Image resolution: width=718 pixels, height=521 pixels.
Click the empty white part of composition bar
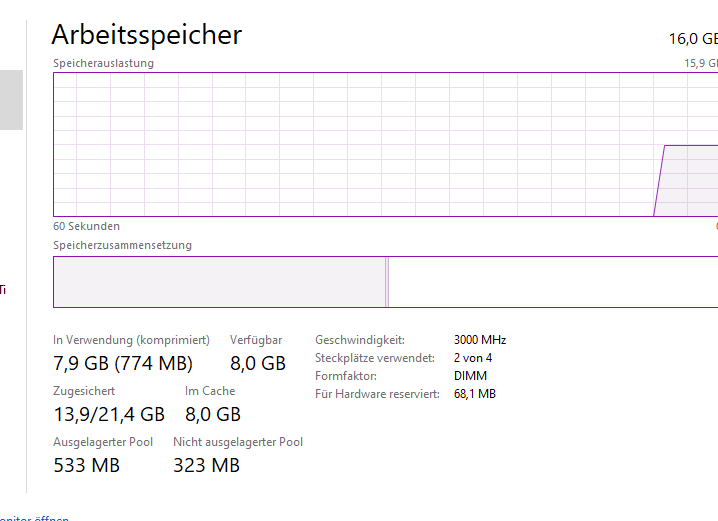[x=552, y=282]
